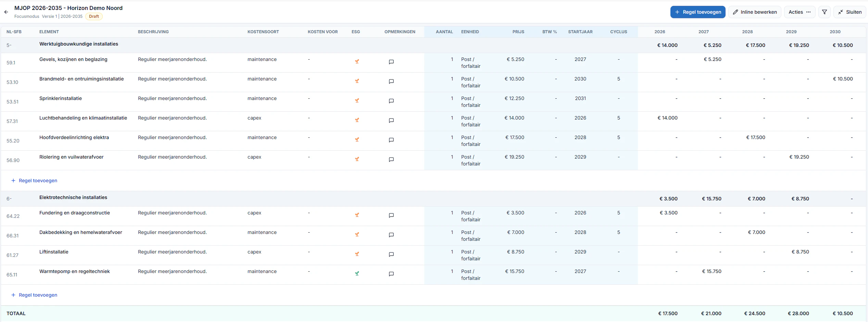Image resolution: width=868 pixels, height=322 pixels.
Task: Collapse the Werktuigbouwkundige installaties group row
Action: tap(433, 45)
